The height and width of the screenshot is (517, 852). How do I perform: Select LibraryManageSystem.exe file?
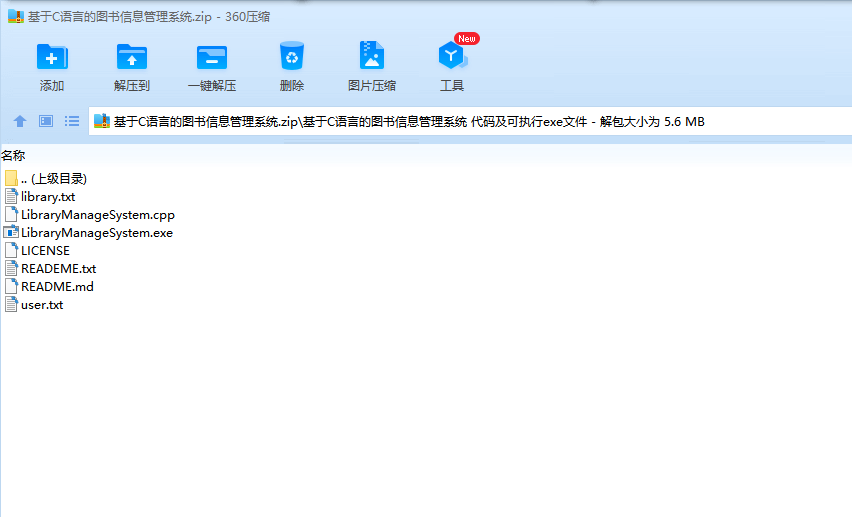(89, 232)
